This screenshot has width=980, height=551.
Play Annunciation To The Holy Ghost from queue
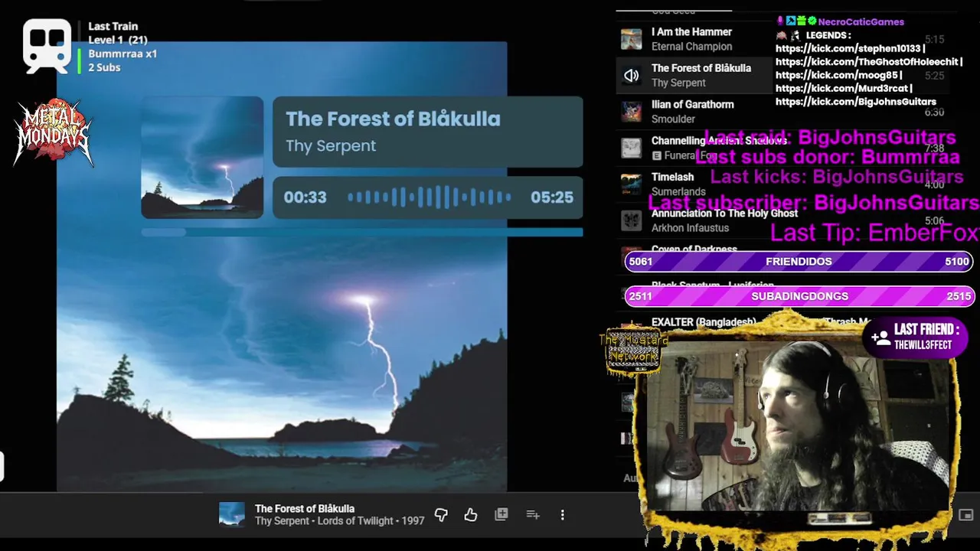pos(724,213)
